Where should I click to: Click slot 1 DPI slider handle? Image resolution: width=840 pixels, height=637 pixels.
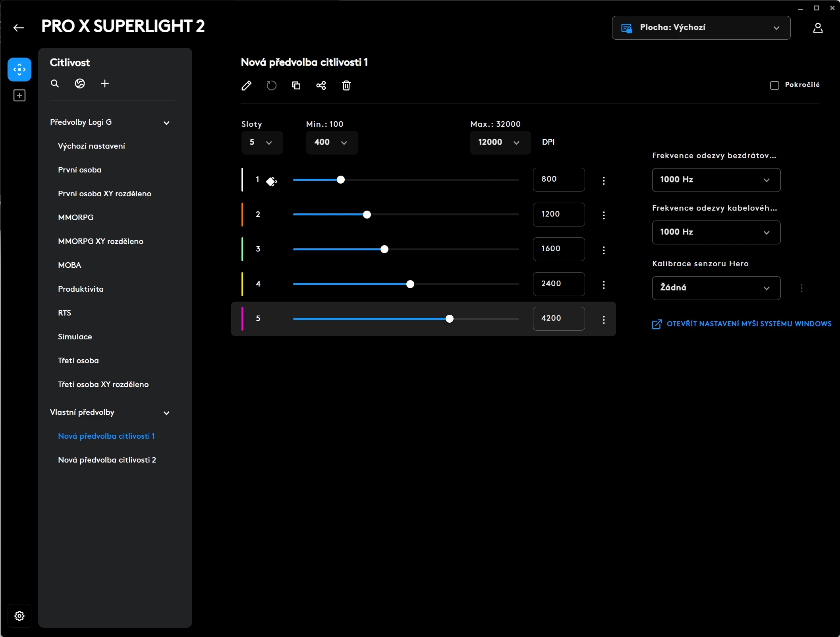(341, 180)
